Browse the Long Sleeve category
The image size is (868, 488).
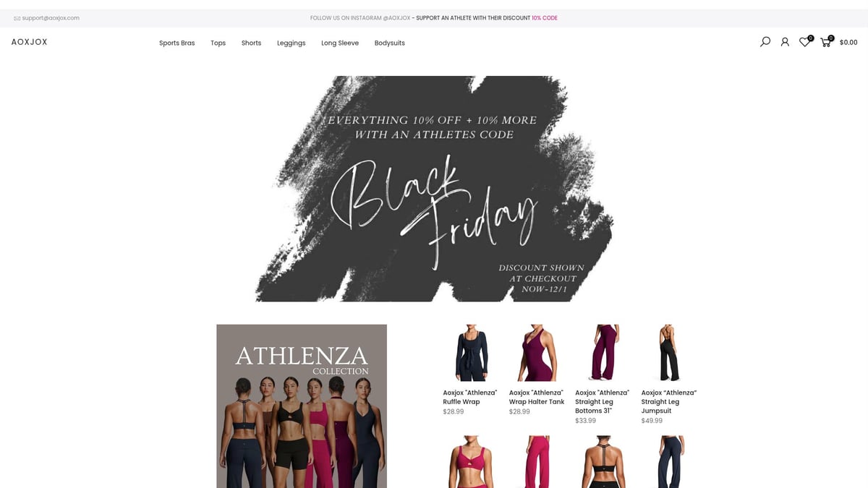[340, 43]
